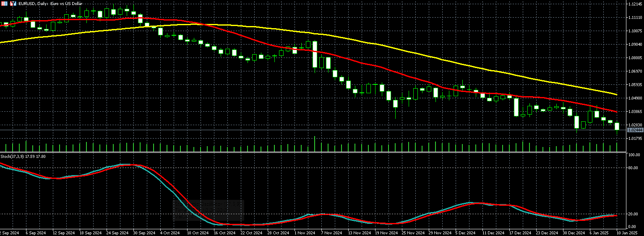Viewport: 644px width, 236px height.
Task: Click the 1.10075 price scale label
Action: (x=634, y=31)
